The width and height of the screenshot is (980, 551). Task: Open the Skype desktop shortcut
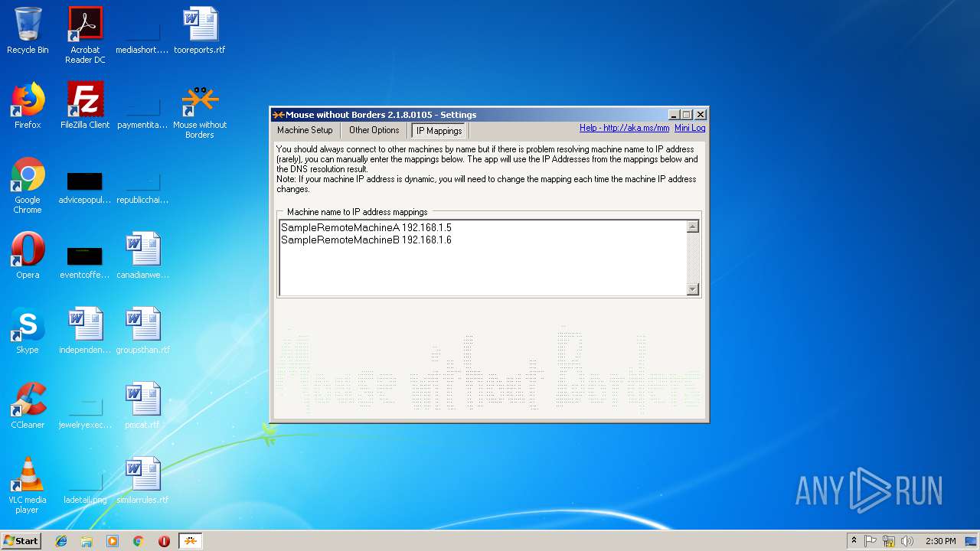[28, 331]
